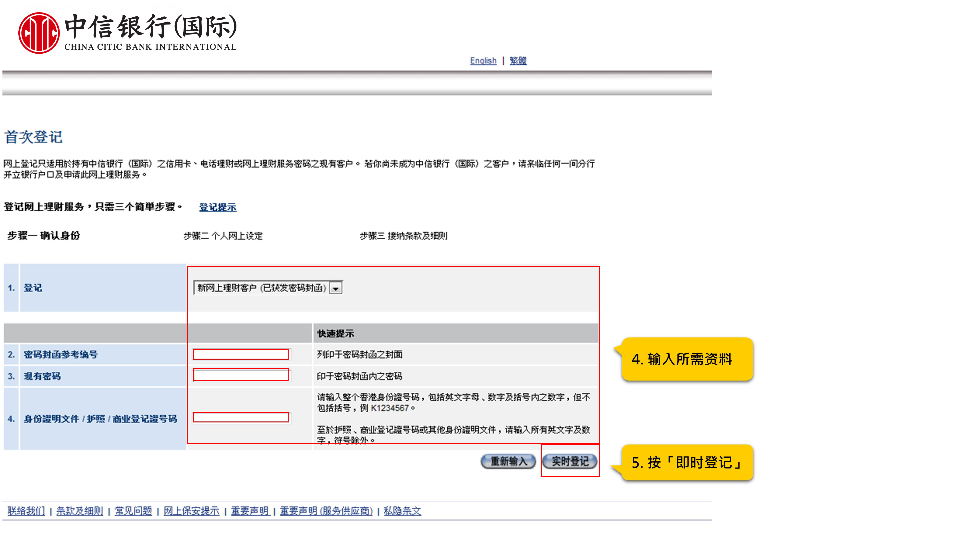The width and height of the screenshot is (980, 551).
Task: Open the 重要声明 (服务供应商) footer link
Action: click(x=326, y=511)
